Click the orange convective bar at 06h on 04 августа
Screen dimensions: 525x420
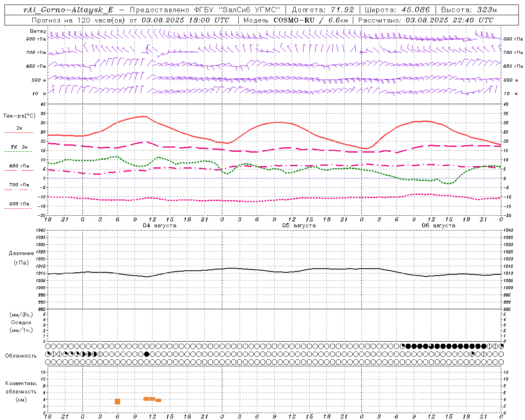click(x=118, y=402)
